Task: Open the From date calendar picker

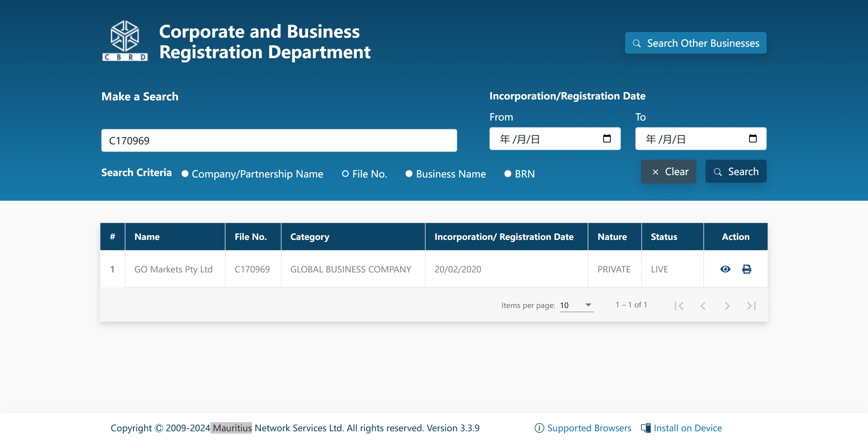Action: tap(606, 138)
